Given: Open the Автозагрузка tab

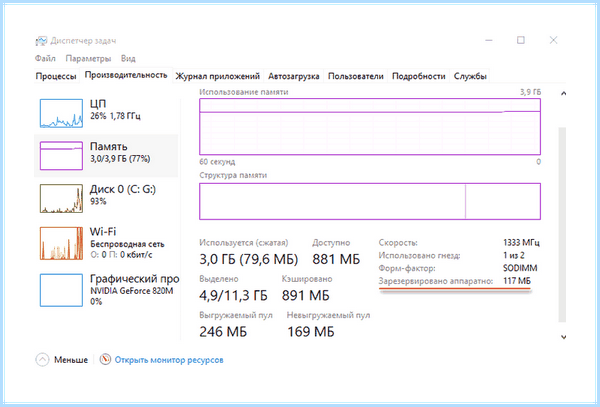Looking at the screenshot, I should click(293, 76).
